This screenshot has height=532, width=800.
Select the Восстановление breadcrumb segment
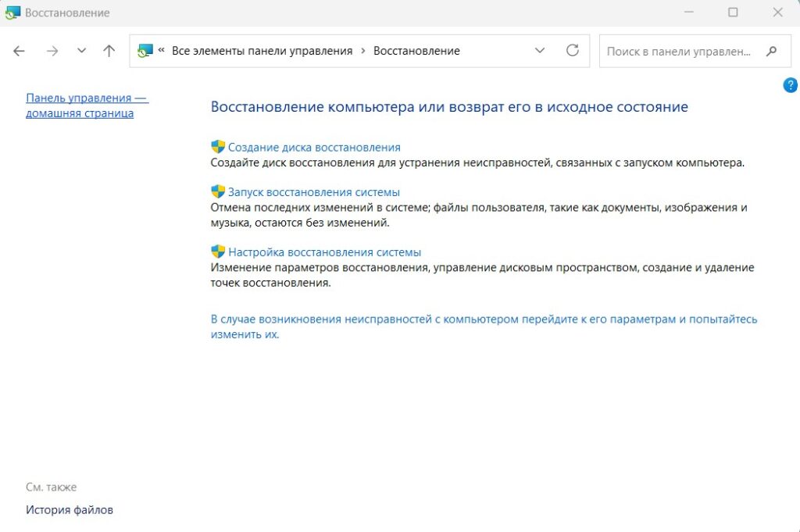pos(416,51)
